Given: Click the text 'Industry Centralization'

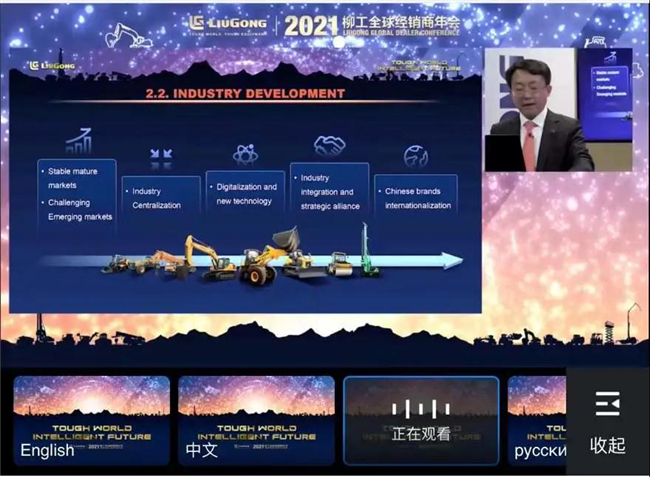Looking at the screenshot, I should [x=156, y=198].
